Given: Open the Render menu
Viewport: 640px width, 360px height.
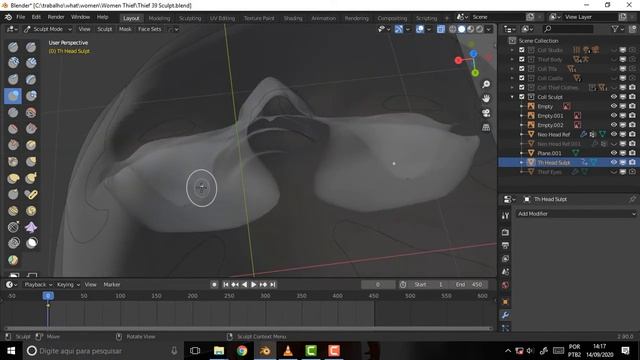Looking at the screenshot, I should click(56, 17).
